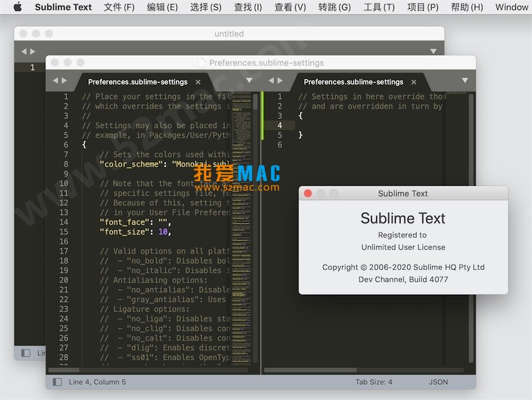Open the Sublime Text application menu
The height and width of the screenshot is (400, 532).
click(x=63, y=7)
